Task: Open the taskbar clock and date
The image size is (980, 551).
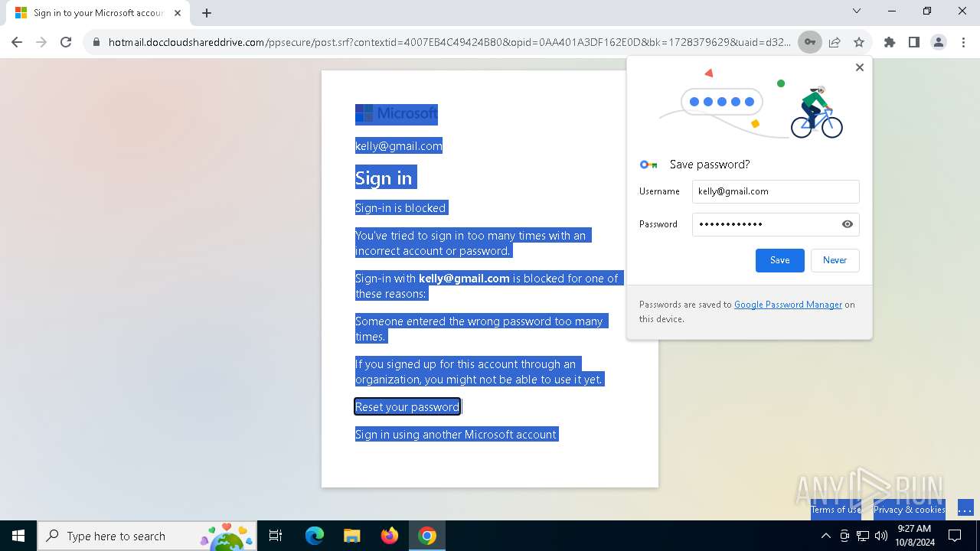Action: coord(915,536)
